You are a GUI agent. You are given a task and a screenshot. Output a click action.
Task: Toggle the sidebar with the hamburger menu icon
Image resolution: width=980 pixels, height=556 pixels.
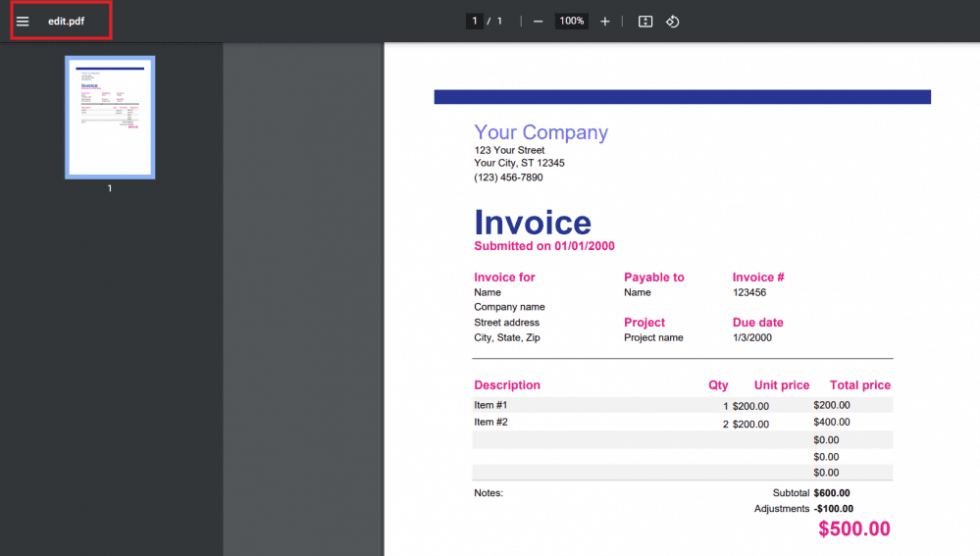pyautogui.click(x=23, y=22)
